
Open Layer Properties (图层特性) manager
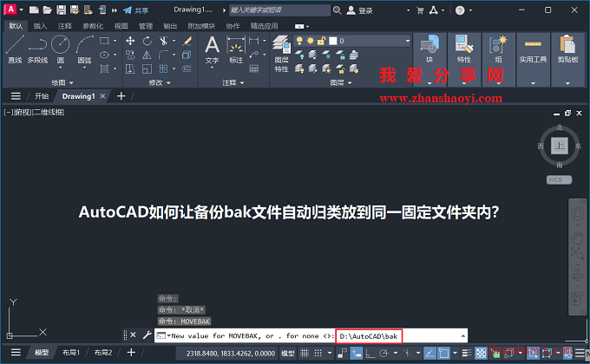(x=281, y=54)
